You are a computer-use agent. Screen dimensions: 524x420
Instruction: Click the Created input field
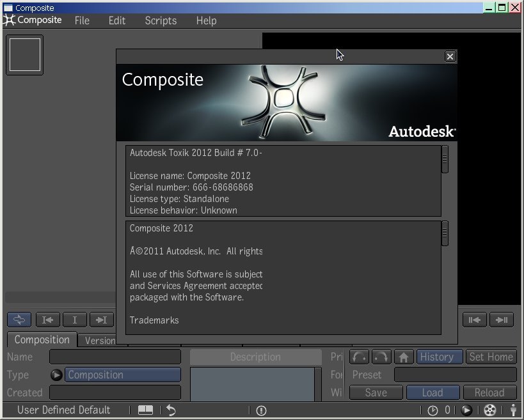(x=115, y=393)
